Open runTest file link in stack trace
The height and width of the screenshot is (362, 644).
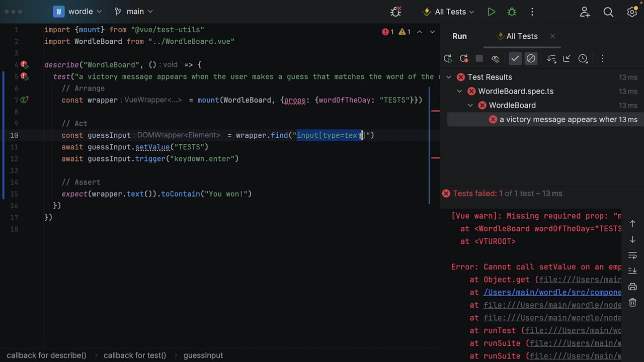click(574, 330)
